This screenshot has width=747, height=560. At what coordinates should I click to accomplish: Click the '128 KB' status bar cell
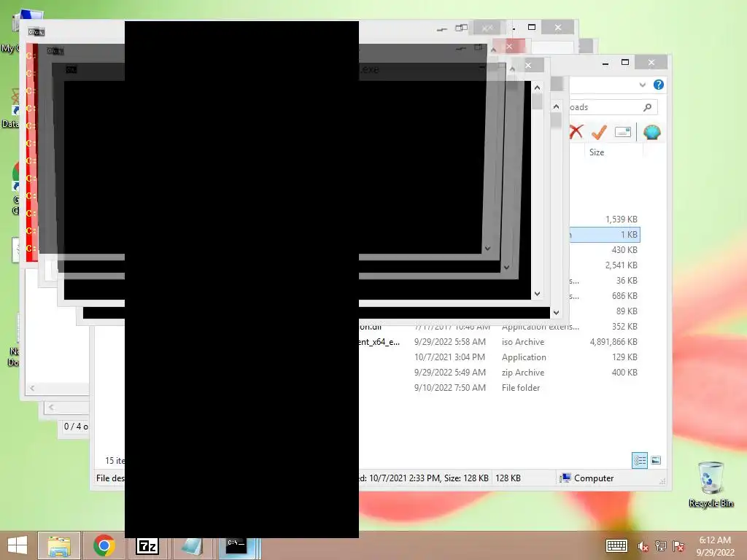(508, 478)
